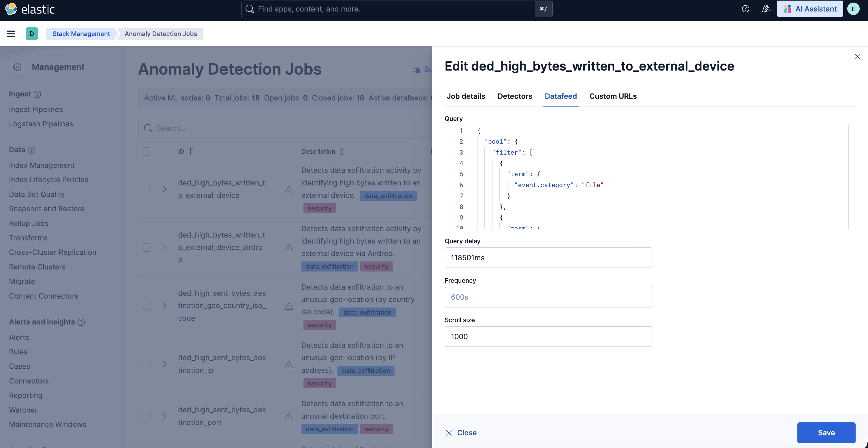868x448 pixels.
Task: Click into the Frequency input field
Action: pos(548,297)
